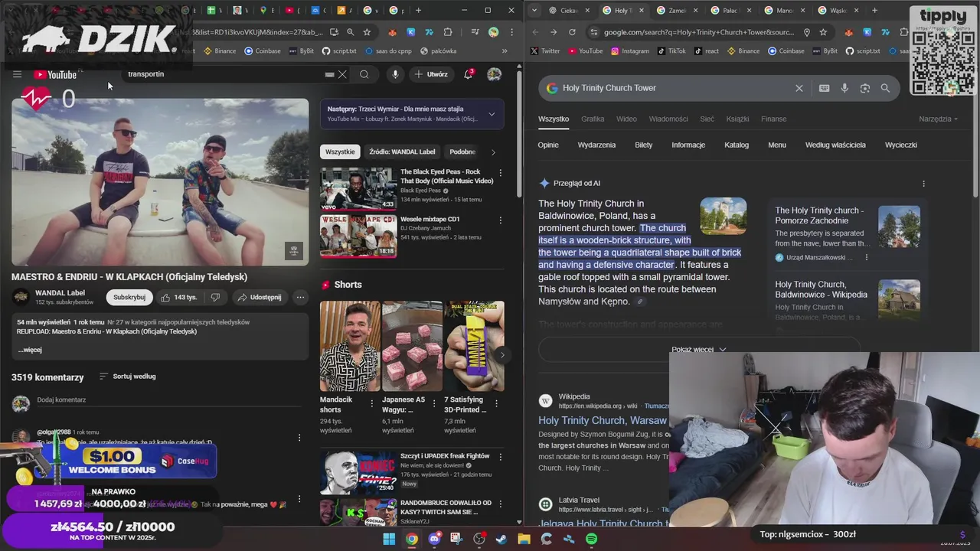Expand AI overview with Pokaż więcej

pos(699,349)
